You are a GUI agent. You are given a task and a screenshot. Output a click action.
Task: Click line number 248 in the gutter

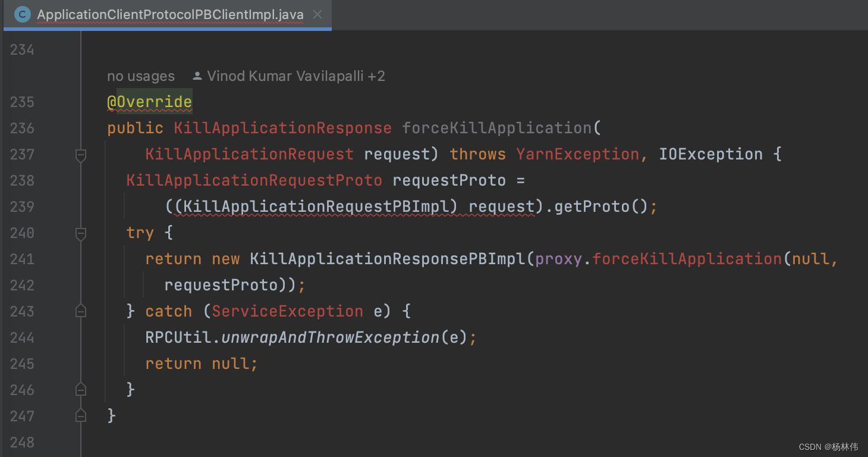(22, 443)
